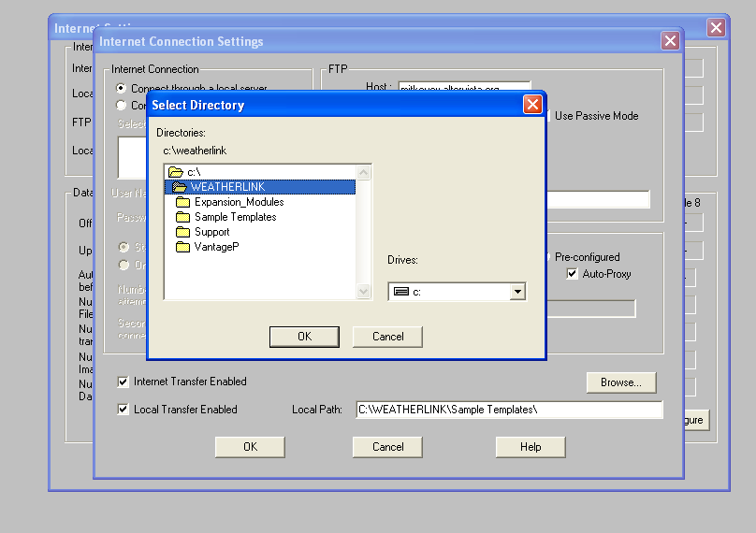Click the Sample Templates folder icon
The height and width of the screenshot is (533, 756).
coord(183,217)
